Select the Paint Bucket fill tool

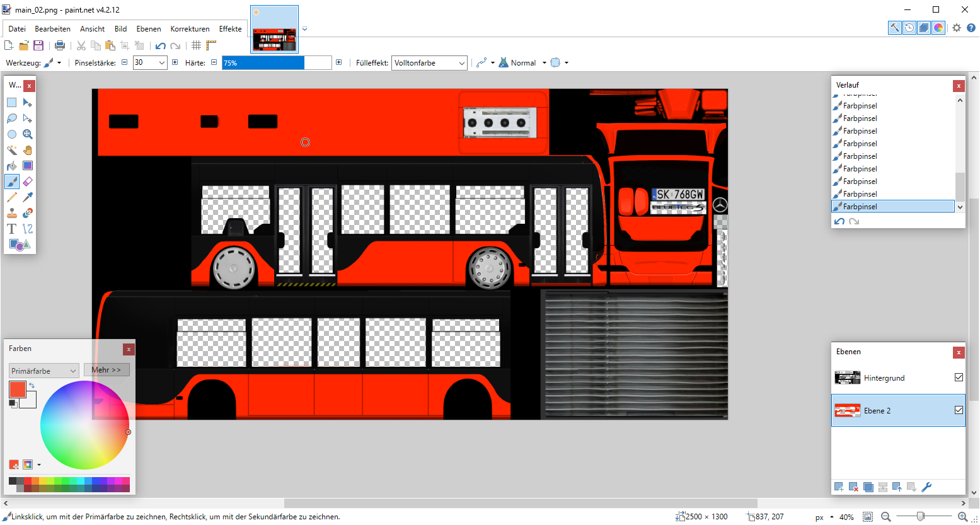point(12,166)
